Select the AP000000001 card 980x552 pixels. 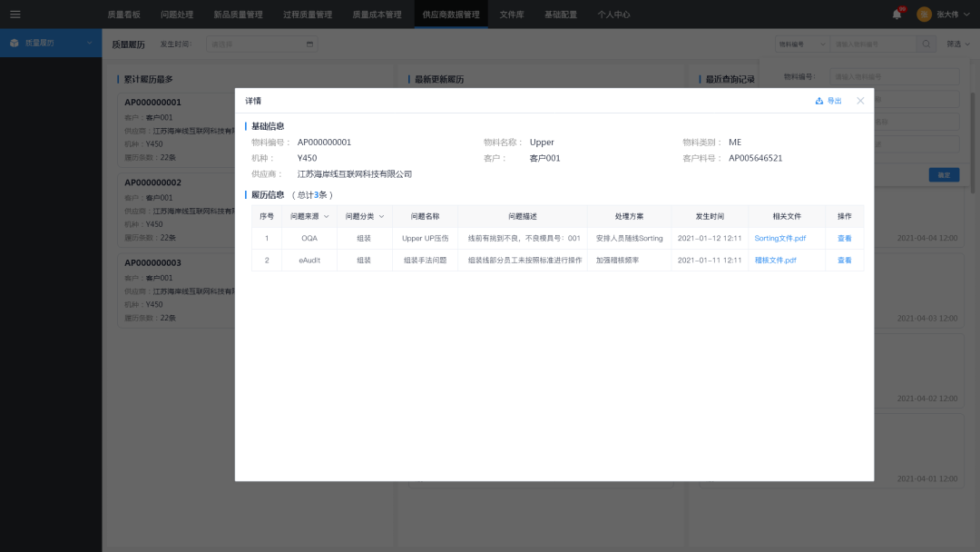click(177, 130)
